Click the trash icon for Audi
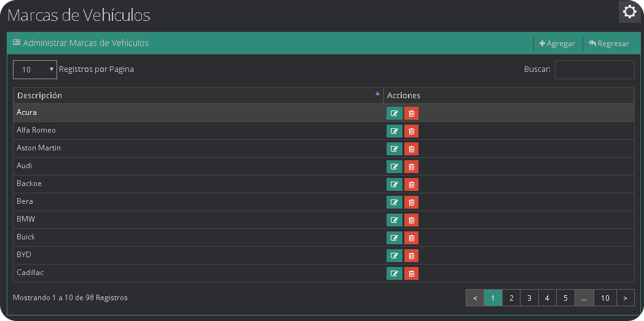The image size is (644, 321). pos(411,167)
